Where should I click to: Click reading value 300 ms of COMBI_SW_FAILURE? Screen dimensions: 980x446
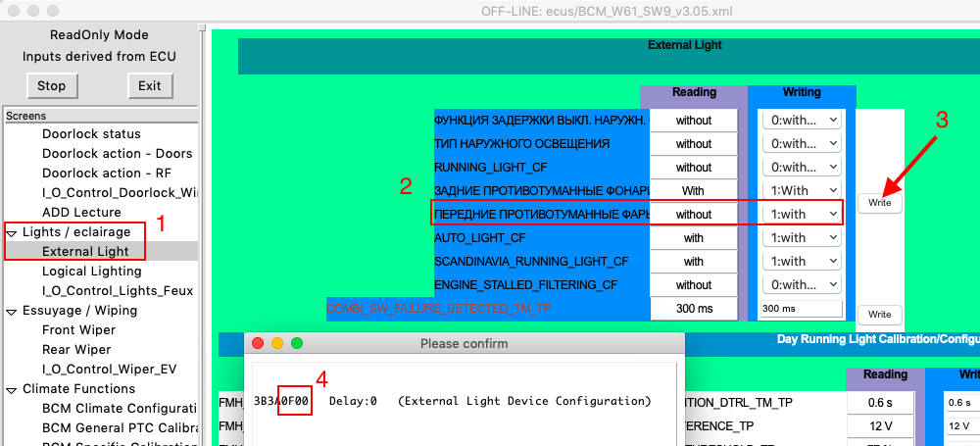coord(694,309)
